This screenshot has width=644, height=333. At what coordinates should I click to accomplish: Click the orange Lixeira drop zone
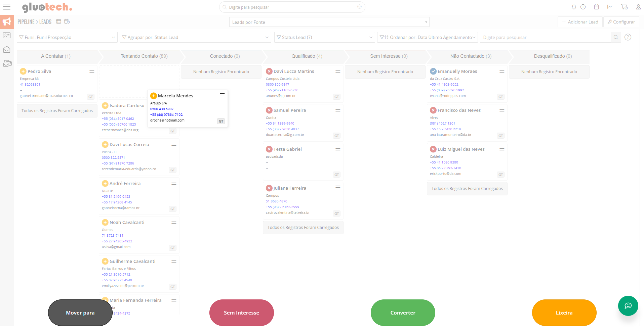(564, 313)
